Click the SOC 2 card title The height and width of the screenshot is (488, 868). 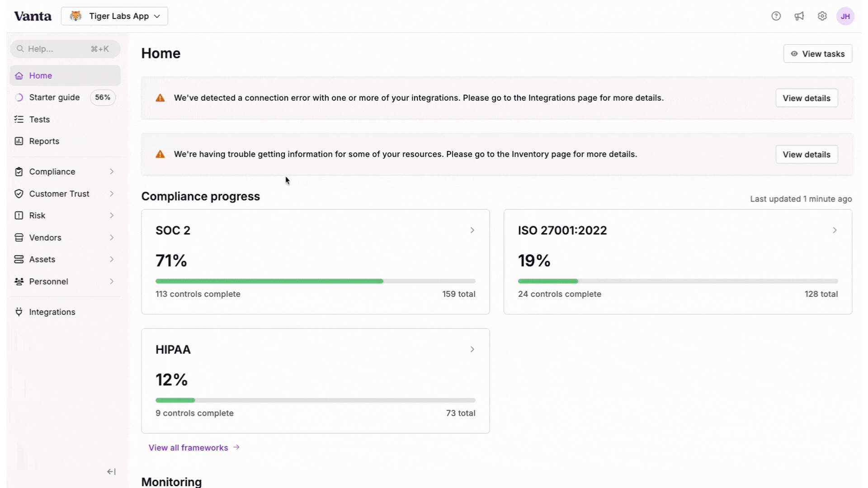coord(173,230)
